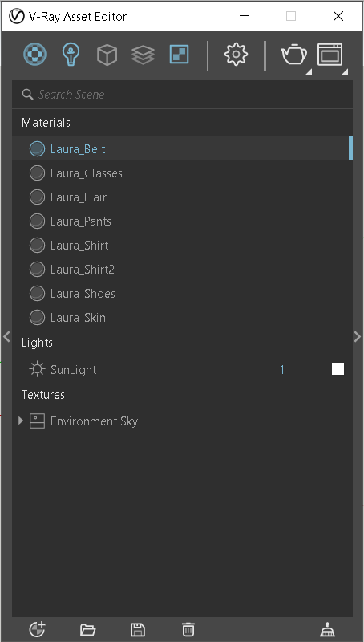Import asset file with folder icon
This screenshot has height=642, width=364.
[87, 629]
